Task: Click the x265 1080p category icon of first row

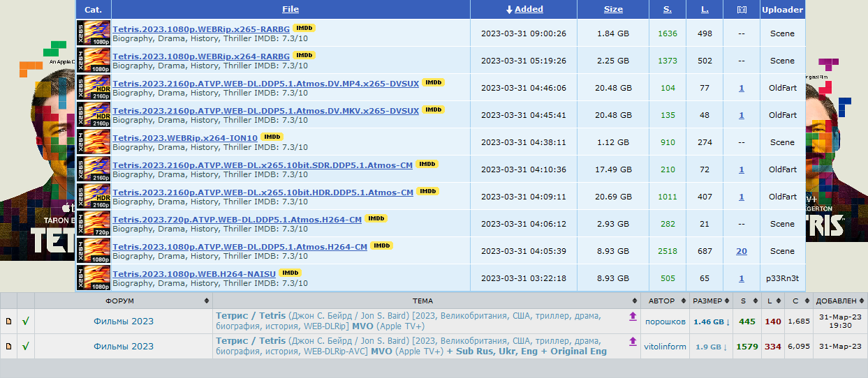Action: point(94,33)
